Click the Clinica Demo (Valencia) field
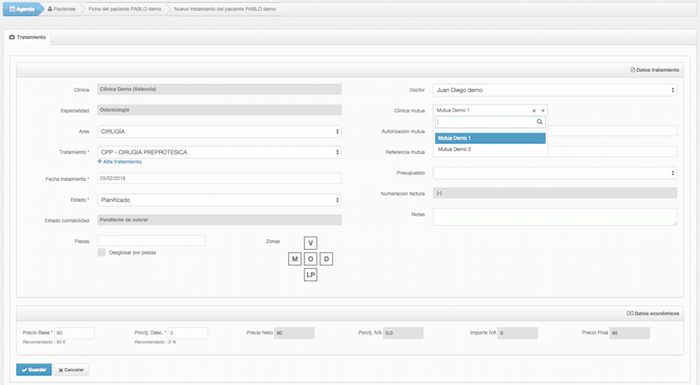The width and height of the screenshot is (700, 385). (x=219, y=89)
